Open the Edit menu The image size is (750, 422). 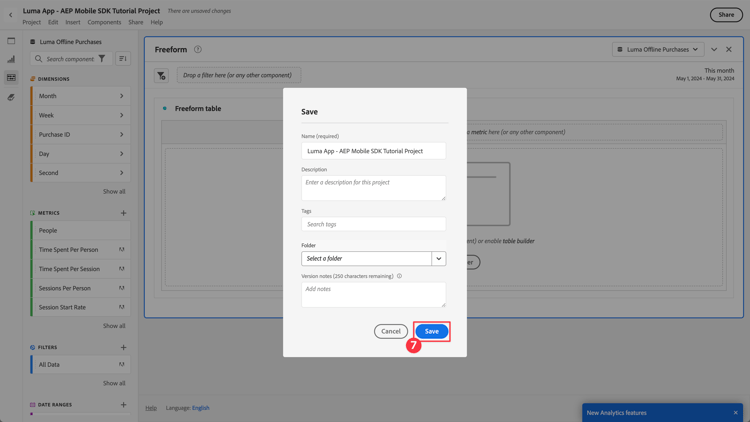pos(53,22)
